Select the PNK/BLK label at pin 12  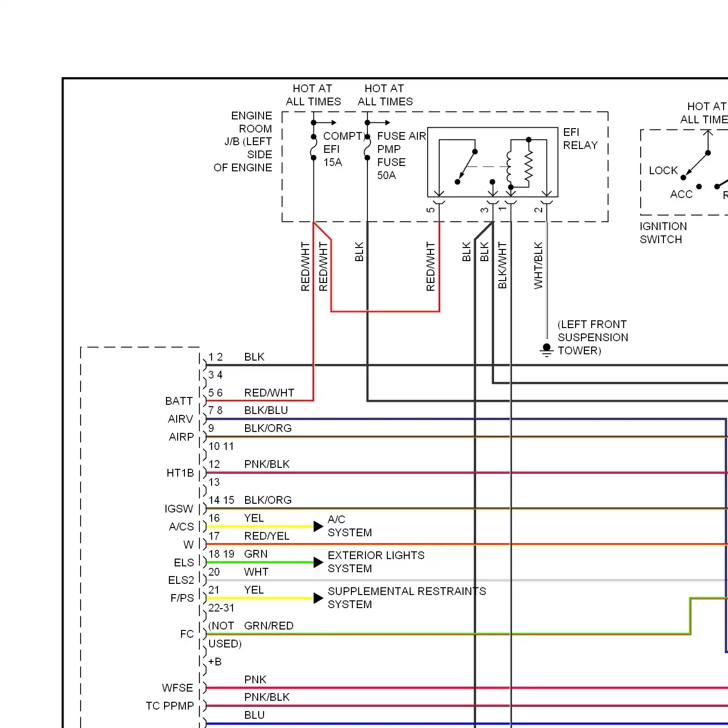coord(267,464)
